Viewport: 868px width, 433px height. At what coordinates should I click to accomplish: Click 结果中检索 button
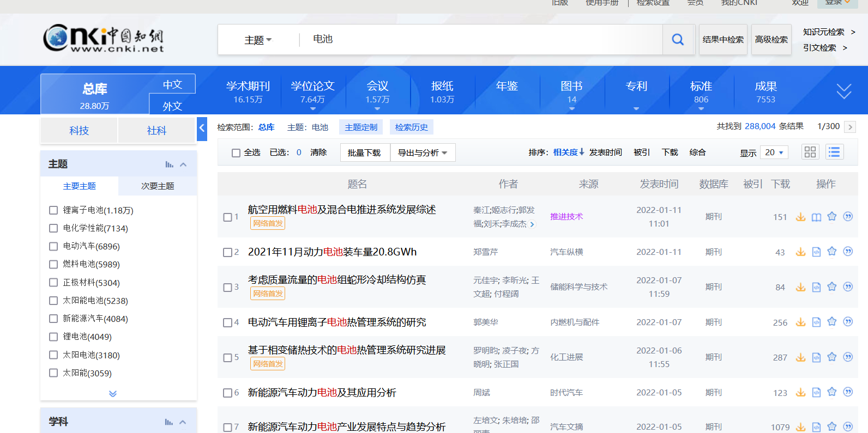[x=723, y=39]
